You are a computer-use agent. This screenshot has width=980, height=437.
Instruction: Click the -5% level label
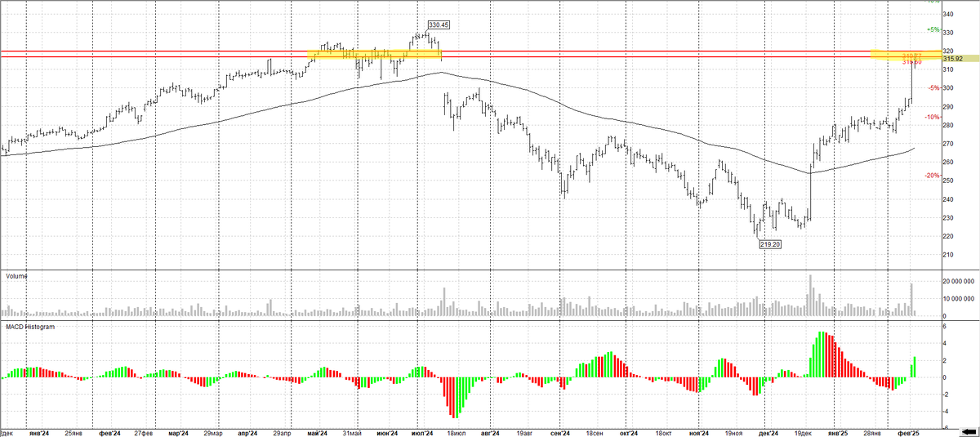tap(933, 87)
